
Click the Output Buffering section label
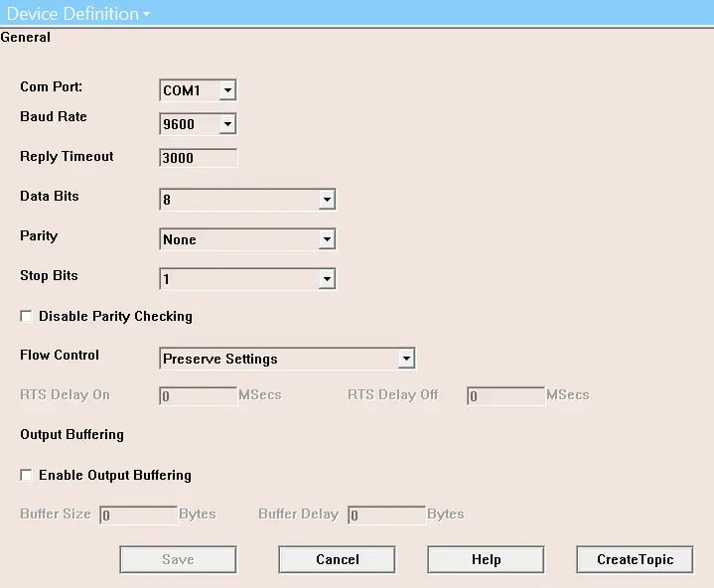(x=71, y=434)
